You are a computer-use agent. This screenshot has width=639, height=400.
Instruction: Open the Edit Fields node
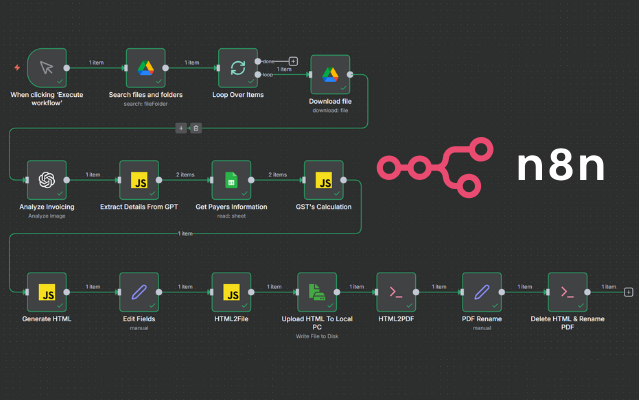point(139,291)
